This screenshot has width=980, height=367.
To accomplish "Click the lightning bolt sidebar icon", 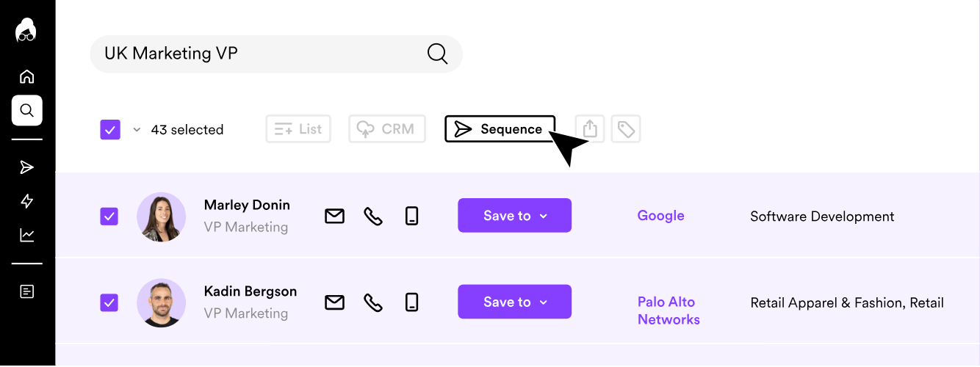I will (x=27, y=201).
